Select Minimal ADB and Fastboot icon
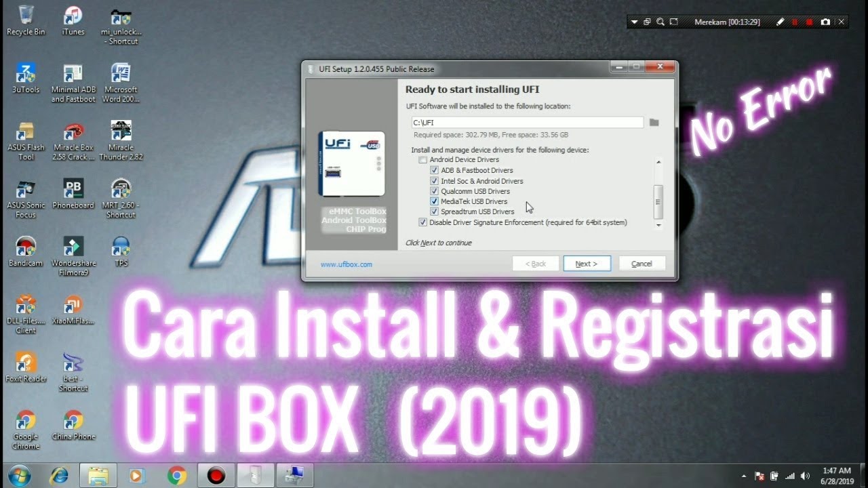The height and width of the screenshot is (488, 868). [73, 83]
